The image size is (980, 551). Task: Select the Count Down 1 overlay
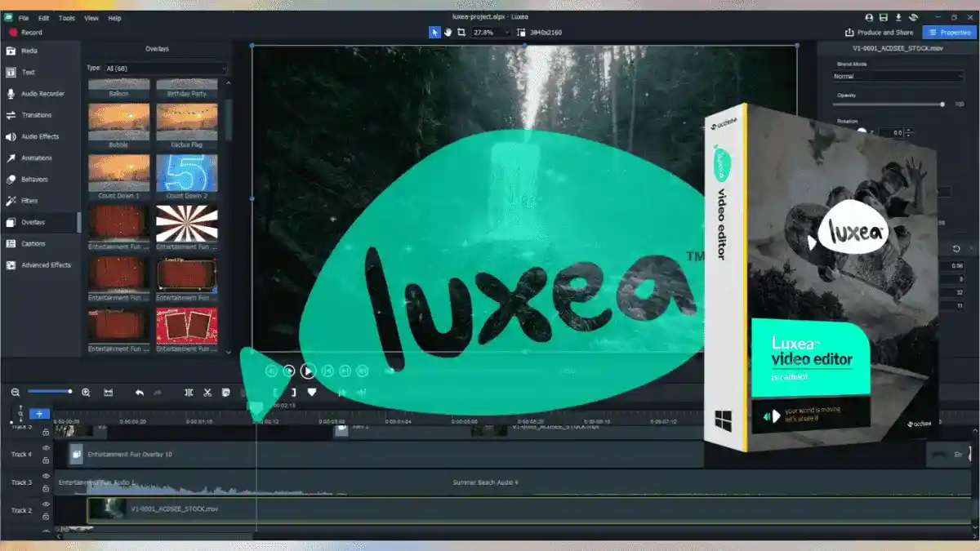119,176
